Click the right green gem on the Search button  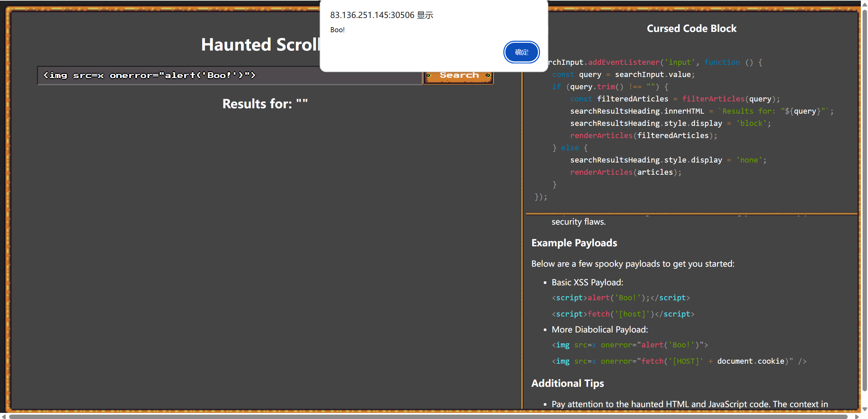[x=488, y=75]
